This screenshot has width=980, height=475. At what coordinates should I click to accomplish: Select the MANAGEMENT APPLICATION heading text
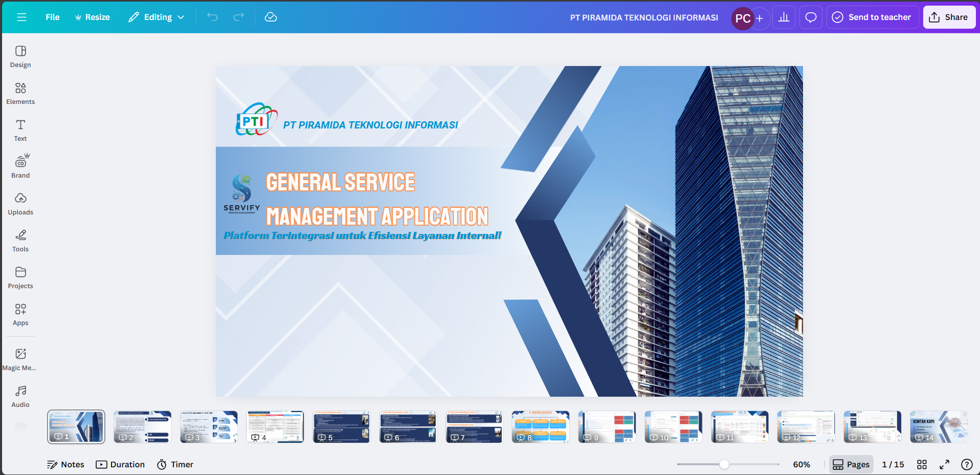pyautogui.click(x=377, y=216)
